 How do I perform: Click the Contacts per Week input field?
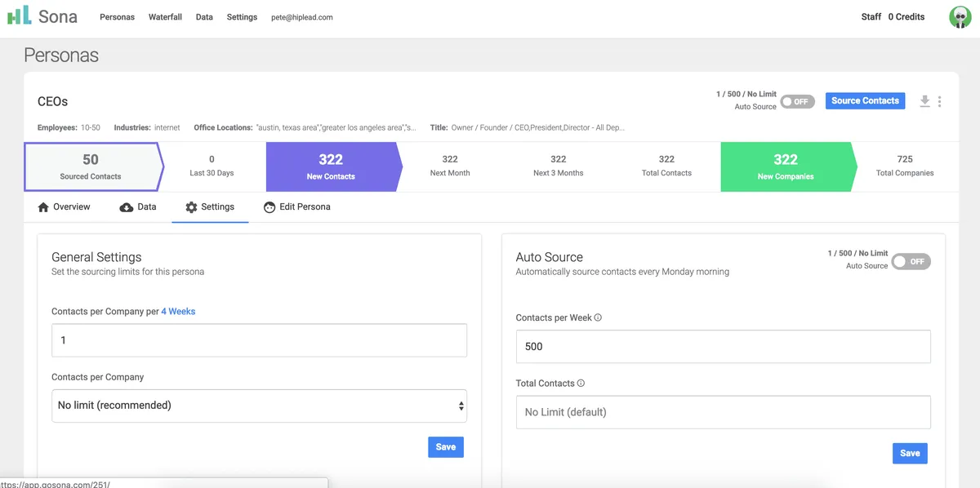[723, 347]
